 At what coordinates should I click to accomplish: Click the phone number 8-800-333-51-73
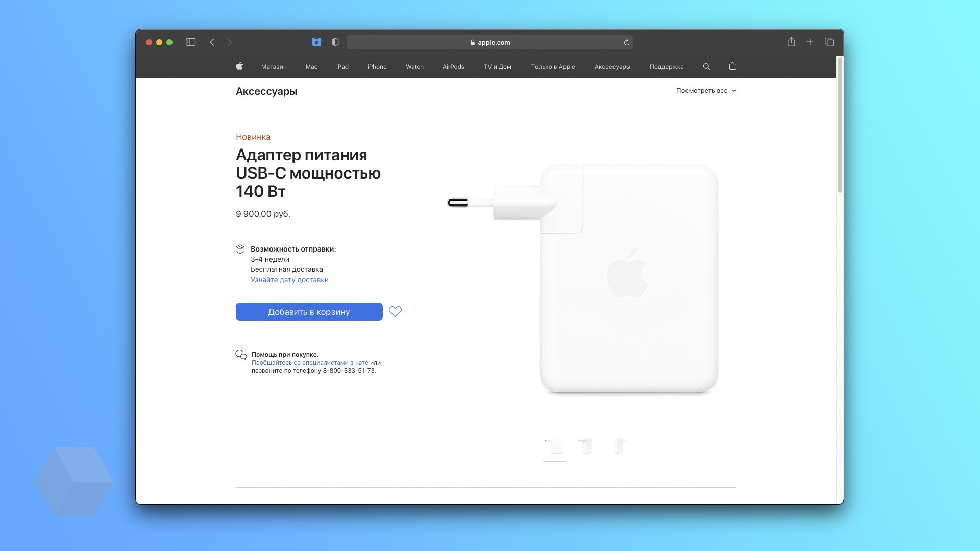(349, 371)
